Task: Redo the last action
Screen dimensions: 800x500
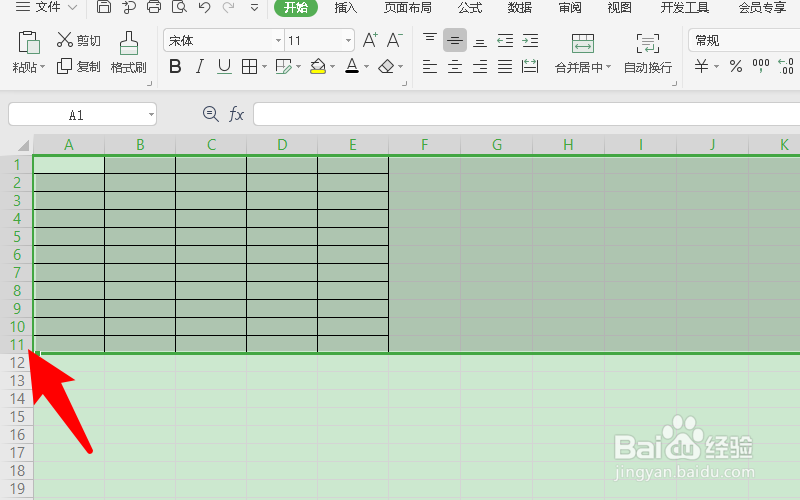Action: pos(229,7)
